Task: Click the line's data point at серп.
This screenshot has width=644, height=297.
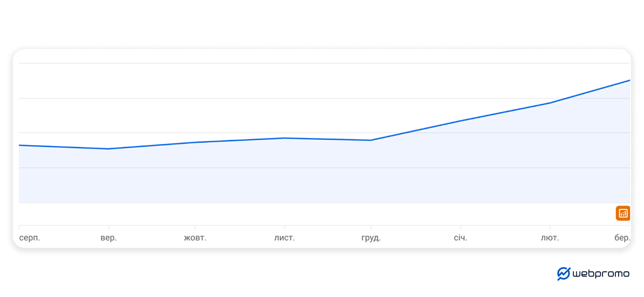Action: point(20,145)
